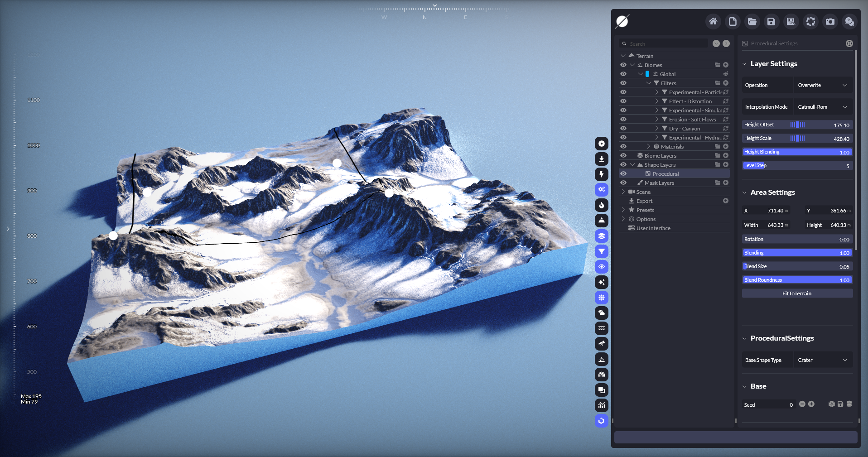Image resolution: width=868 pixels, height=457 pixels.
Task: Hide the Dry - Canyon filter
Action: 623,129
